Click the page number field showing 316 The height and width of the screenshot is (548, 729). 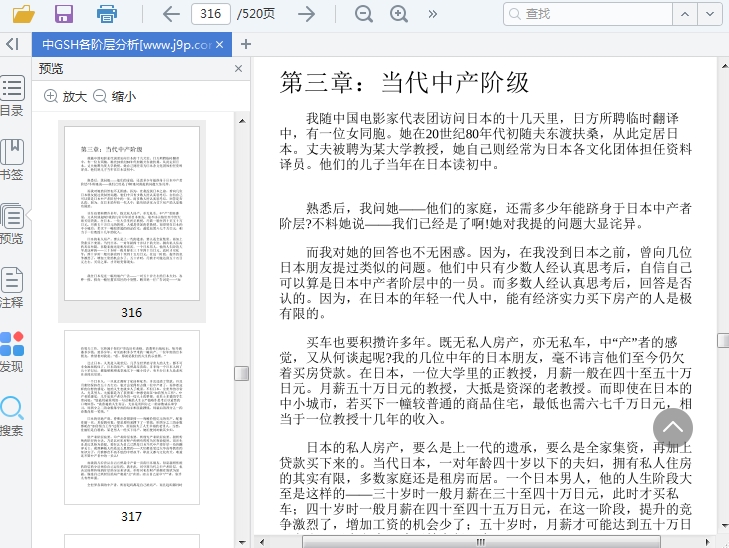(x=211, y=14)
